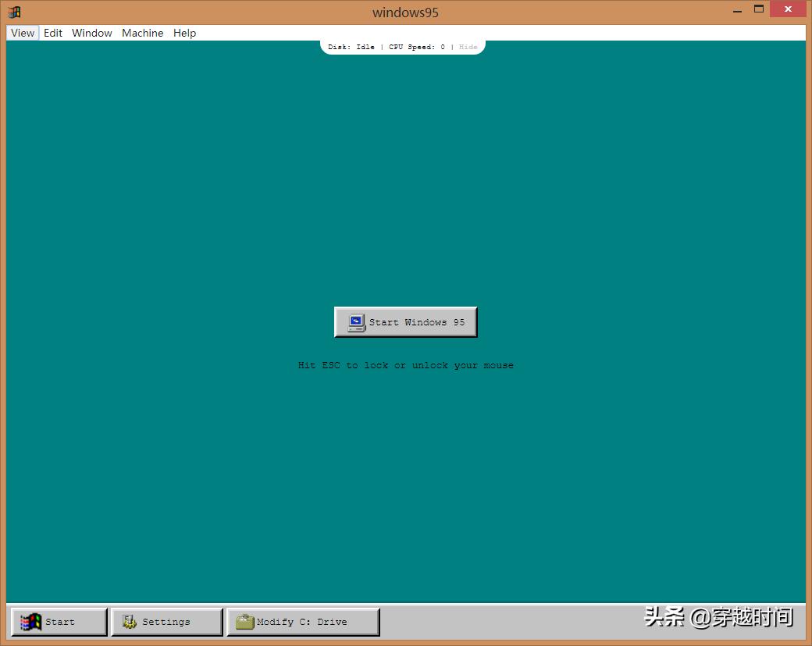Viewport: 812px width, 646px height.
Task: Minimize the windows95 window
Action: tap(737, 9)
